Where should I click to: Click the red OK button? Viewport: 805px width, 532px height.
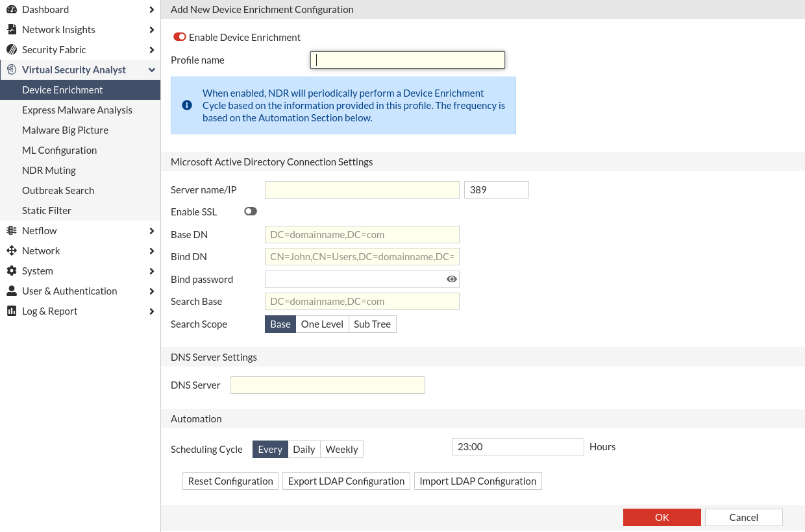[662, 517]
